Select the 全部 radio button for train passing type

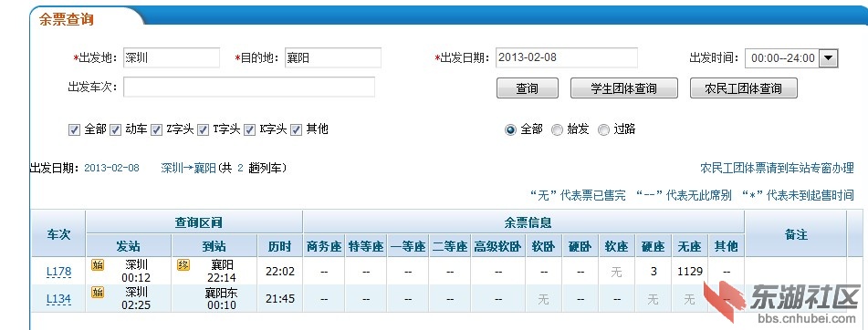(510, 129)
